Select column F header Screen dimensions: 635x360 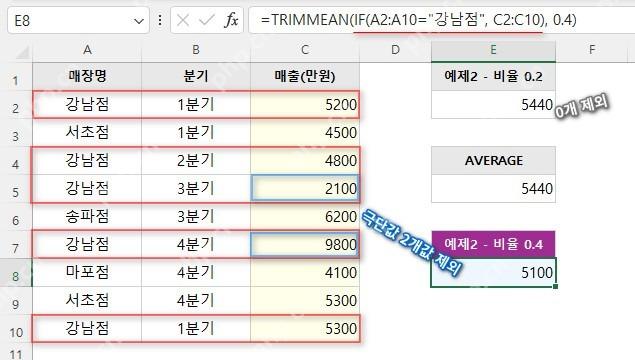(592, 50)
